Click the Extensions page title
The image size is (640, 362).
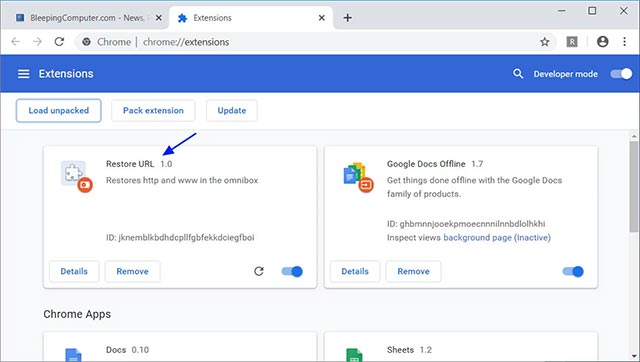click(66, 74)
